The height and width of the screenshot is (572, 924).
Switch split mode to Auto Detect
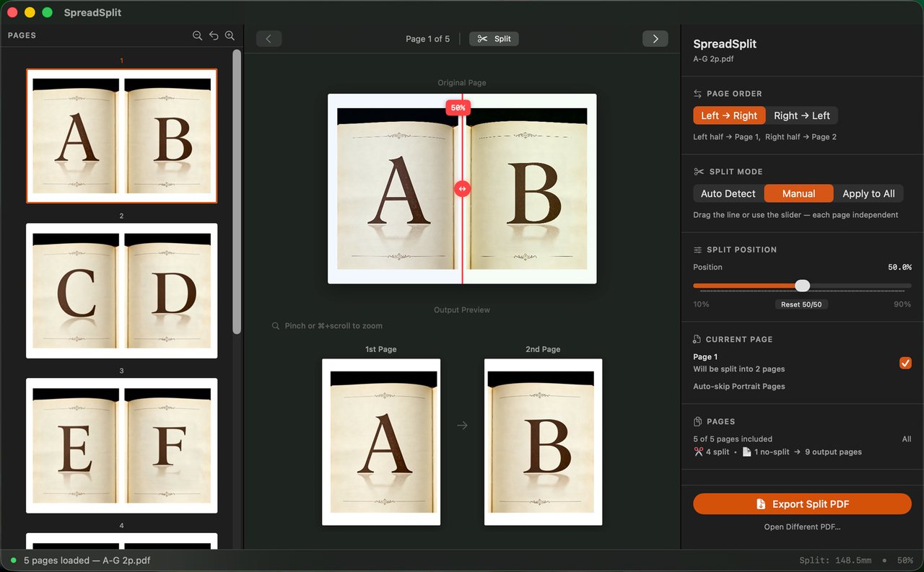pos(728,193)
